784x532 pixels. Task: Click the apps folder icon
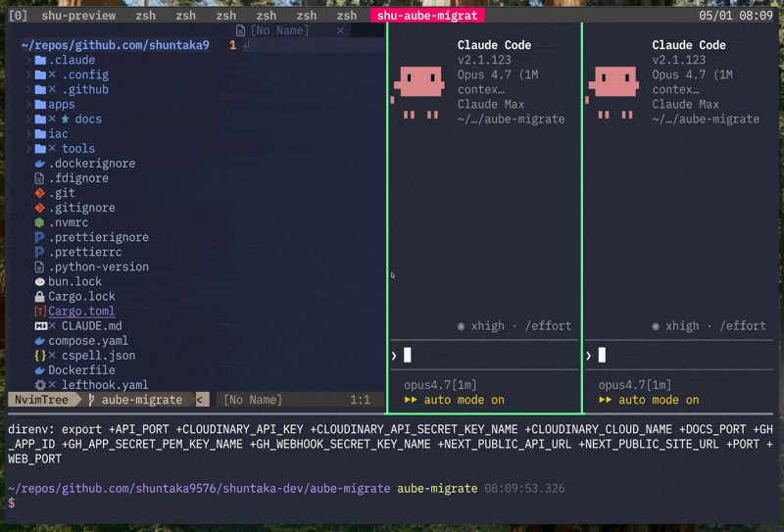[40, 105]
